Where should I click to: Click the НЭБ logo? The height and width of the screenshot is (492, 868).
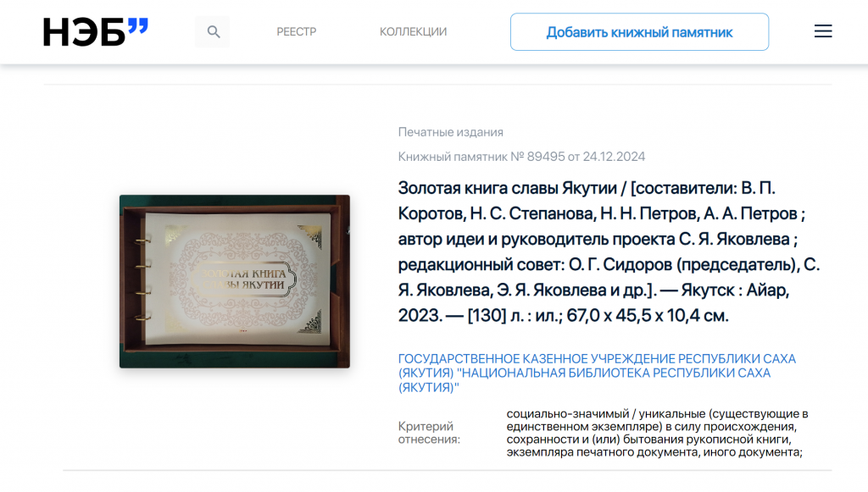85,32
